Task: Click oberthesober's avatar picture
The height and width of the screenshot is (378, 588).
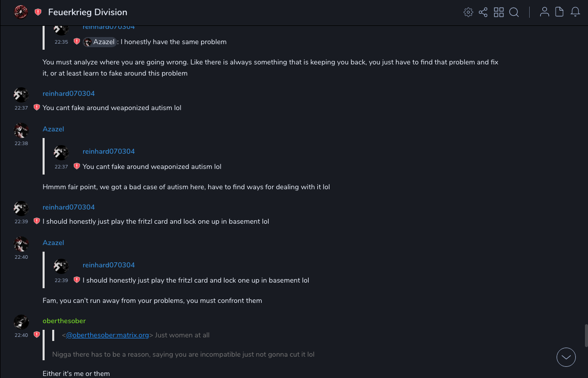Action: click(x=21, y=322)
